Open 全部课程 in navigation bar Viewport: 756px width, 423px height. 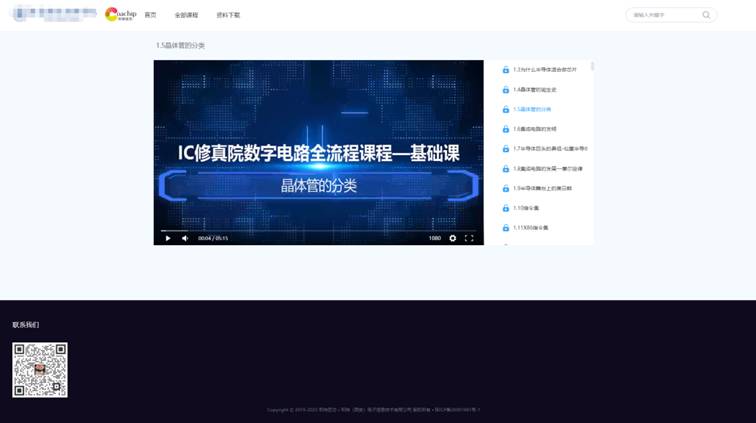point(186,15)
